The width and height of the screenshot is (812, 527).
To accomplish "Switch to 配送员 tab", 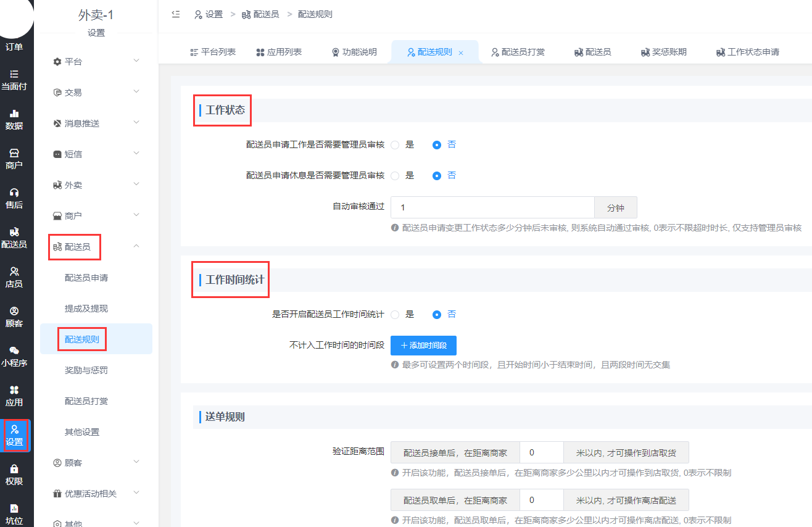I will (592, 52).
